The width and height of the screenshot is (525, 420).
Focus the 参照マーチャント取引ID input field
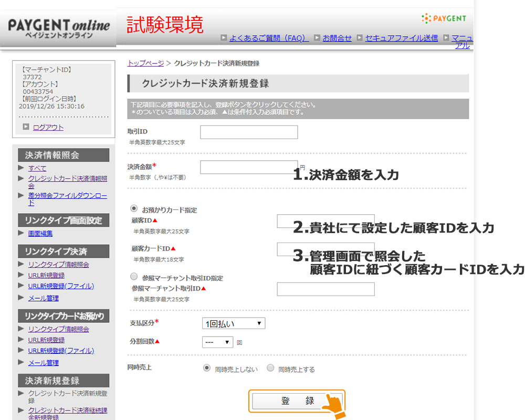(325, 289)
